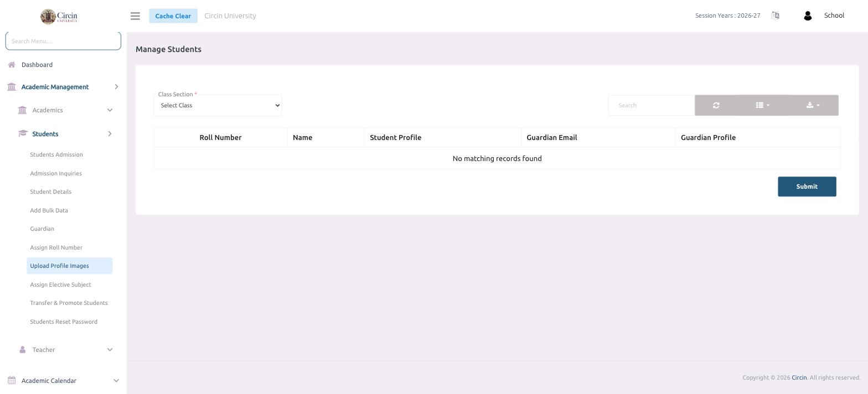Click the Academic Management menu label
Screen dimensions: 868x394
coord(55,87)
